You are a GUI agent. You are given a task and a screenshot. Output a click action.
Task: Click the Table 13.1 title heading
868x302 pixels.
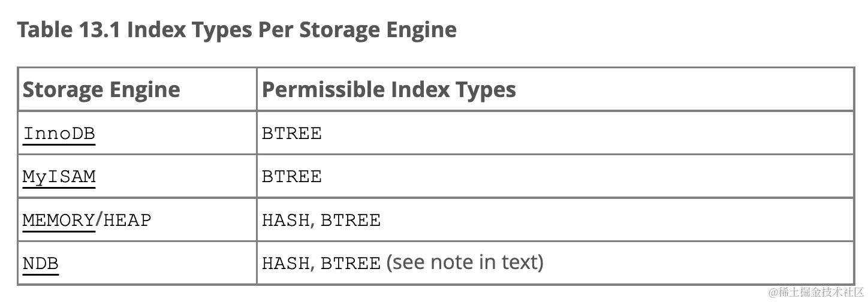click(x=237, y=29)
